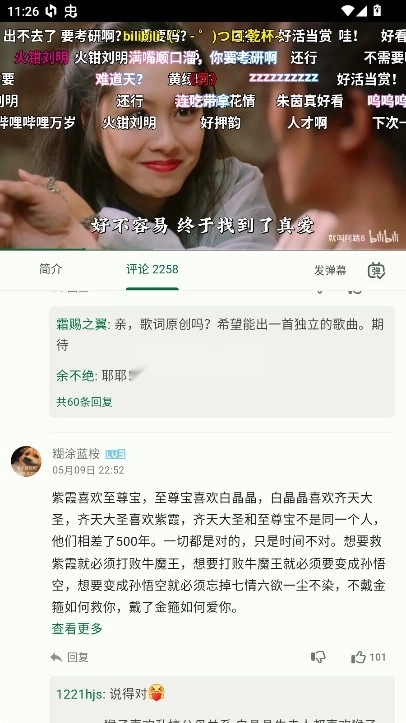Open 糊涂蓝梭's avatar profile picture

pyautogui.click(x=26, y=462)
